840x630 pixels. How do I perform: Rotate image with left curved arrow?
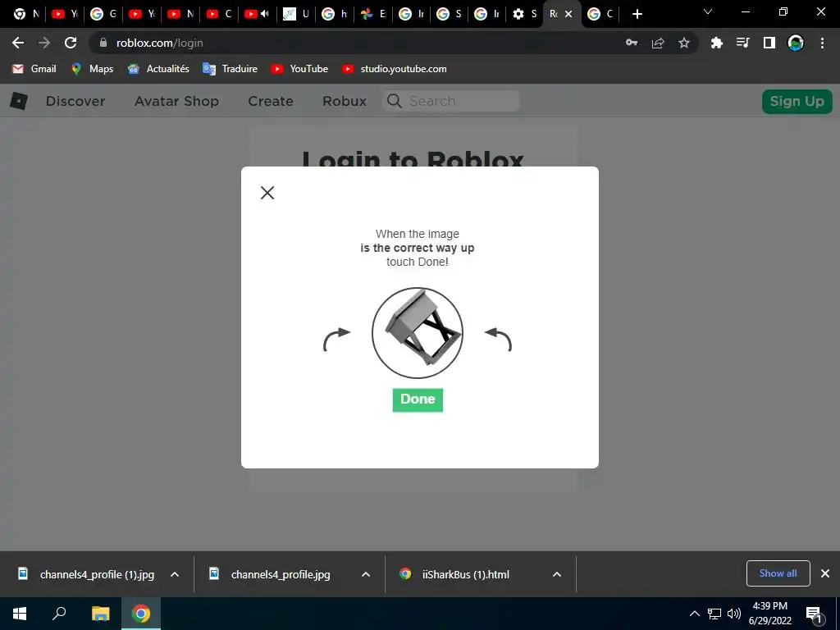pyautogui.click(x=337, y=340)
